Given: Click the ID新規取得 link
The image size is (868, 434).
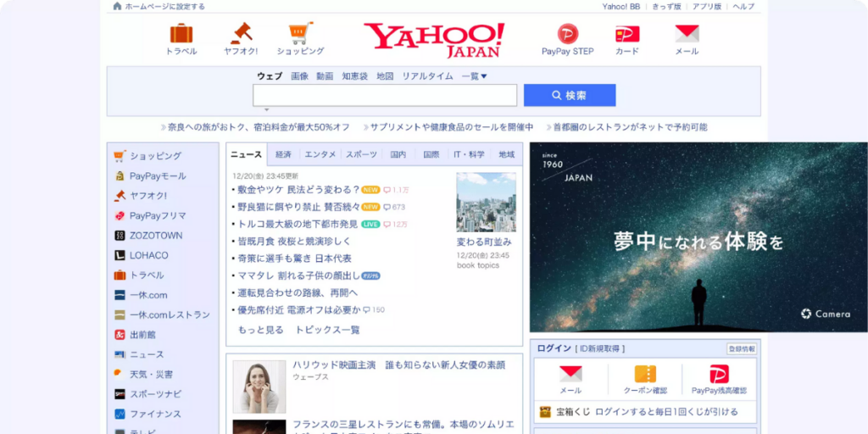Looking at the screenshot, I should pyautogui.click(x=600, y=348).
